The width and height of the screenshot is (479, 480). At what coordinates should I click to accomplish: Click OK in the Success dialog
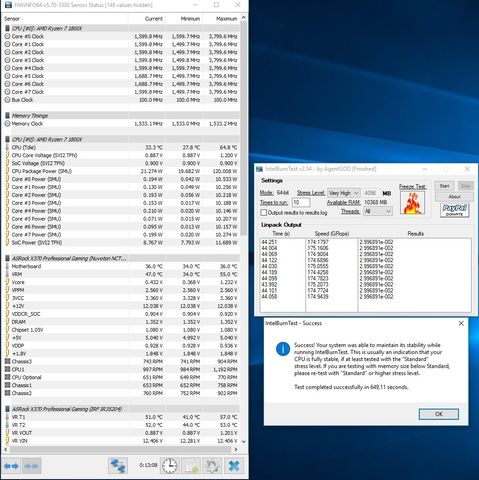click(439, 414)
